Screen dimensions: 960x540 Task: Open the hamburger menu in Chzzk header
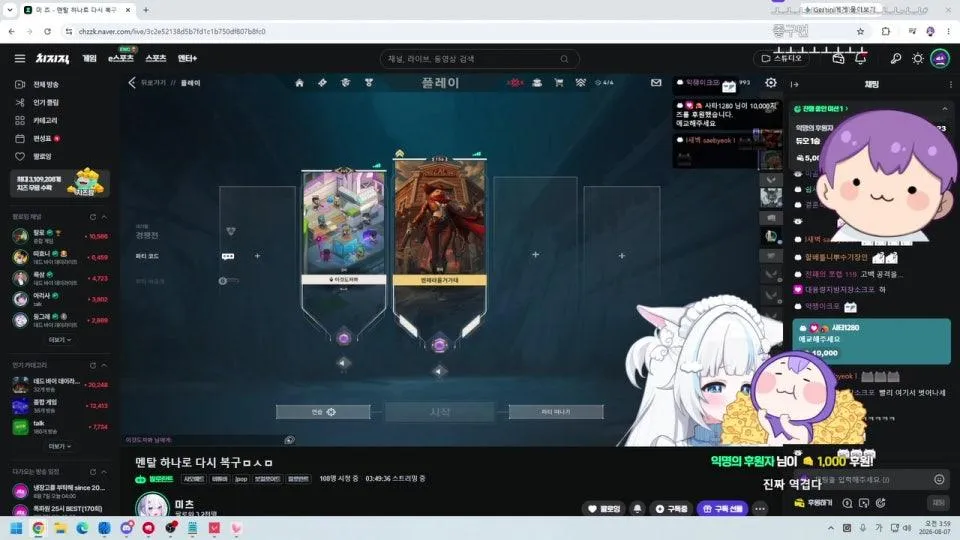(x=20, y=58)
